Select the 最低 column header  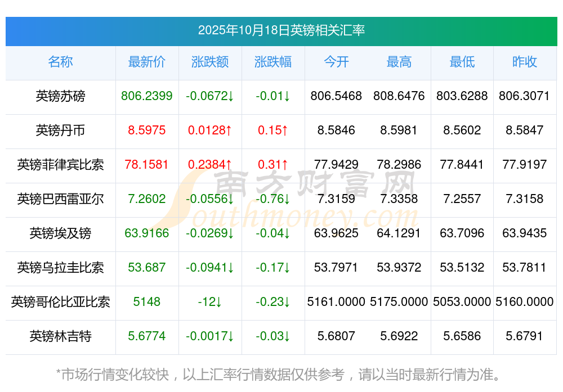[x=462, y=62]
